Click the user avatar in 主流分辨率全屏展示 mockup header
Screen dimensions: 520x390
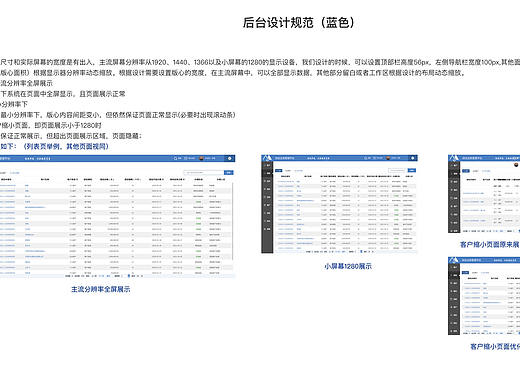click(201, 158)
